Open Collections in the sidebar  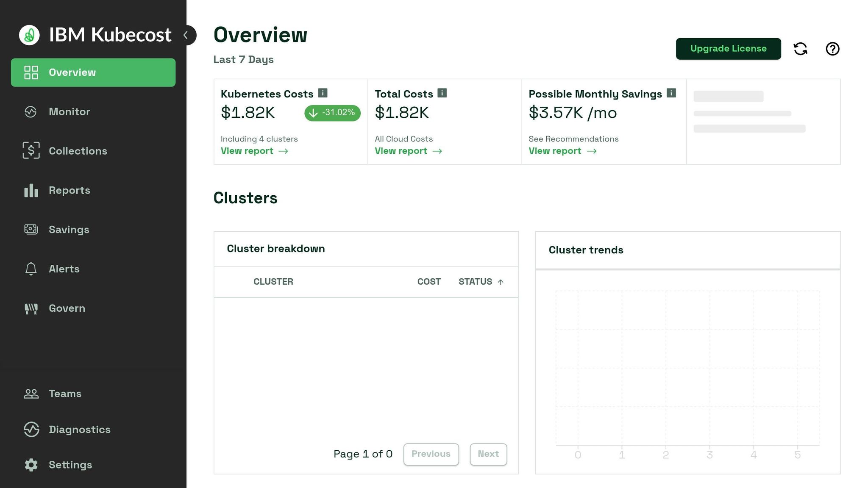pos(78,151)
